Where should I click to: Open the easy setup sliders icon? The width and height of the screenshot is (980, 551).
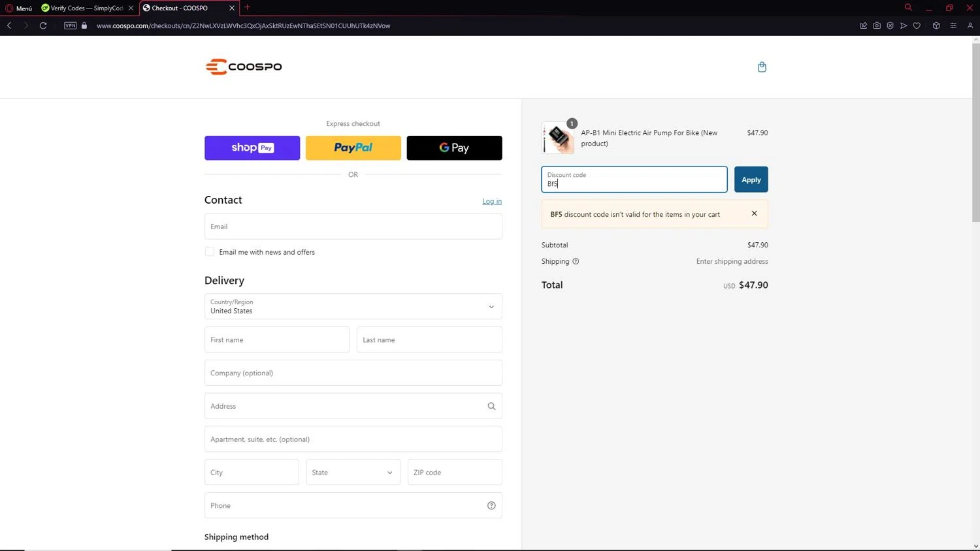coord(953,25)
